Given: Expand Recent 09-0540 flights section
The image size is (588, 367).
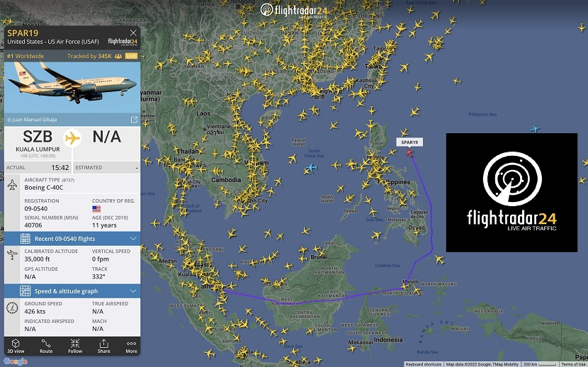Looking at the screenshot, I should click(72, 239).
